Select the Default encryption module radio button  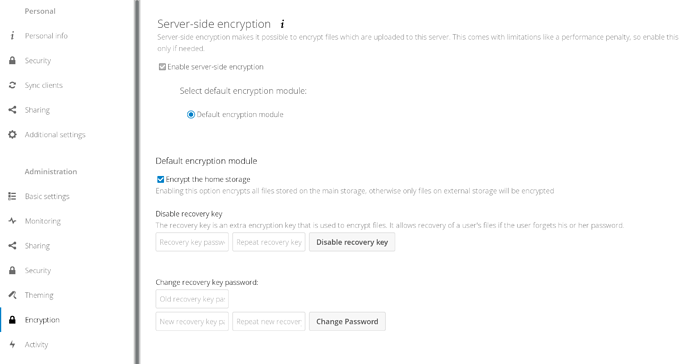point(191,114)
